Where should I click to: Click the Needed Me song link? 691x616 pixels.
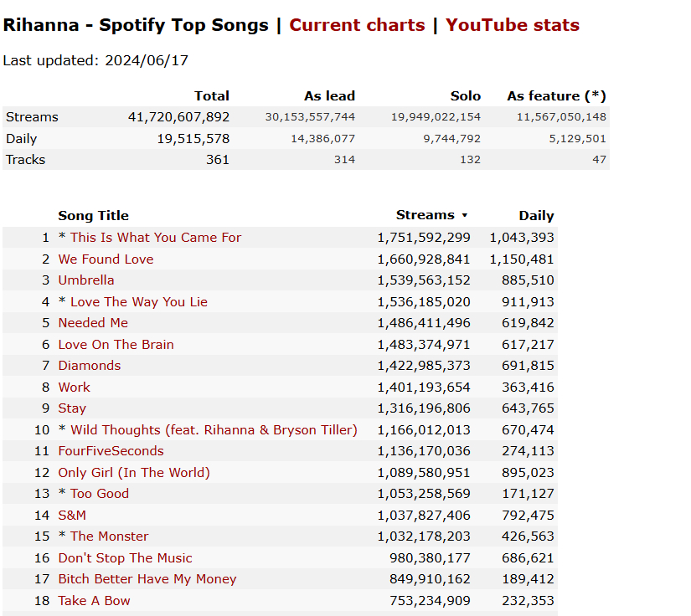tap(93, 323)
